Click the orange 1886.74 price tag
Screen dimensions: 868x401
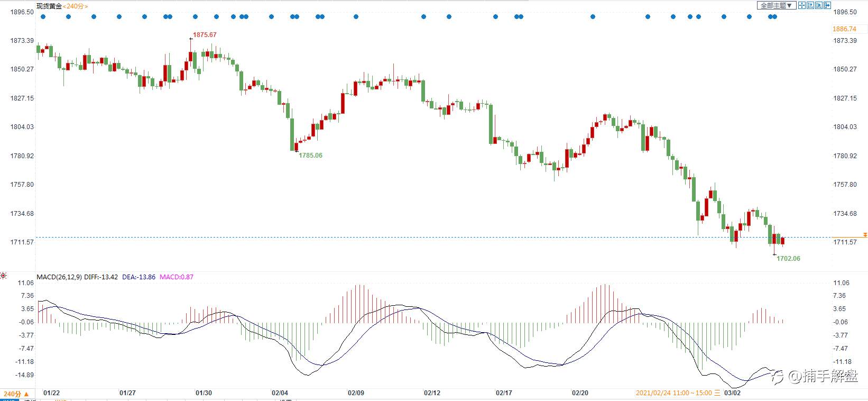click(844, 29)
